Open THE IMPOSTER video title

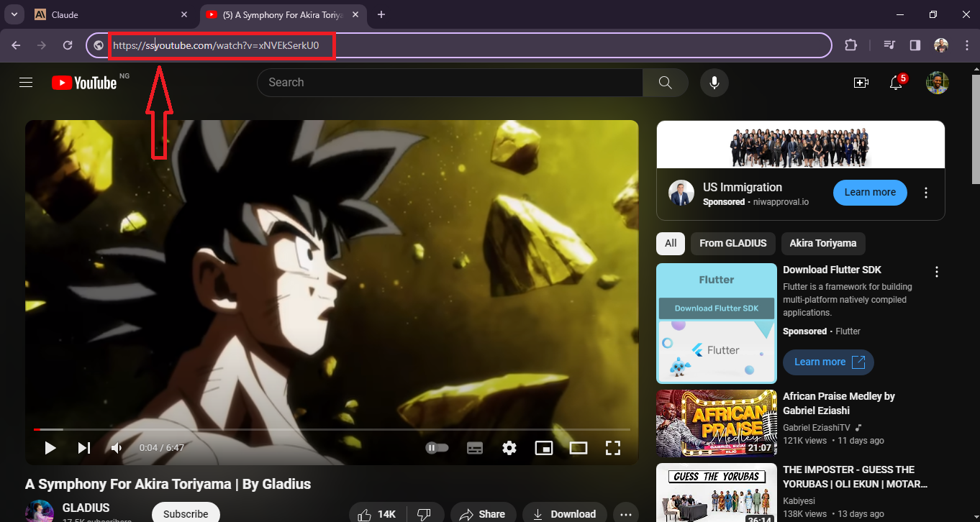tap(855, 477)
